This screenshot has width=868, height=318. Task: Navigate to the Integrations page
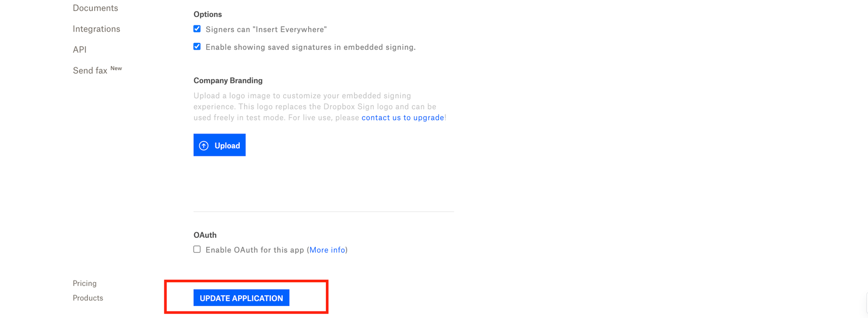pyautogui.click(x=97, y=29)
